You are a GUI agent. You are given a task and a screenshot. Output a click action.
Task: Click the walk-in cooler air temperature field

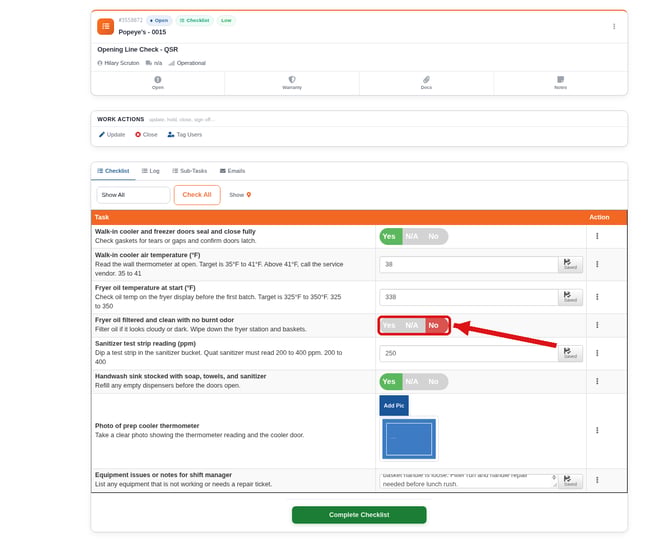(469, 264)
